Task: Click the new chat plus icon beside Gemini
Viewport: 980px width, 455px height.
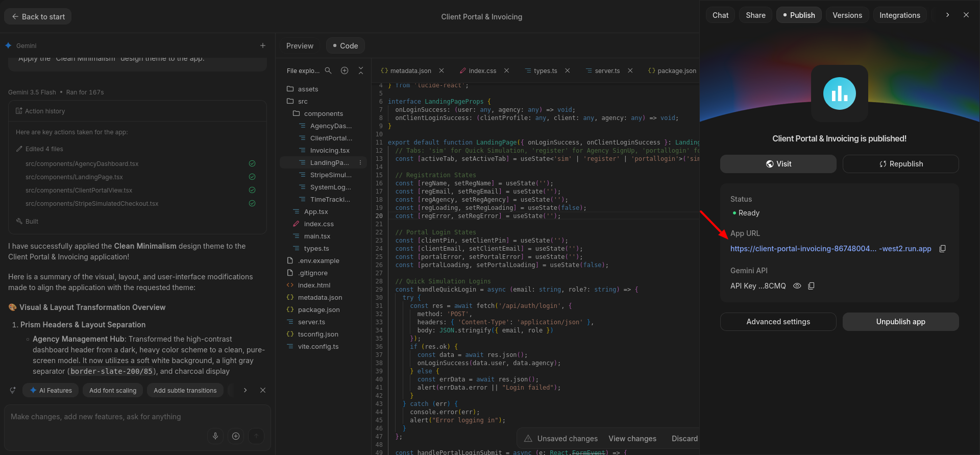Action: (263, 45)
